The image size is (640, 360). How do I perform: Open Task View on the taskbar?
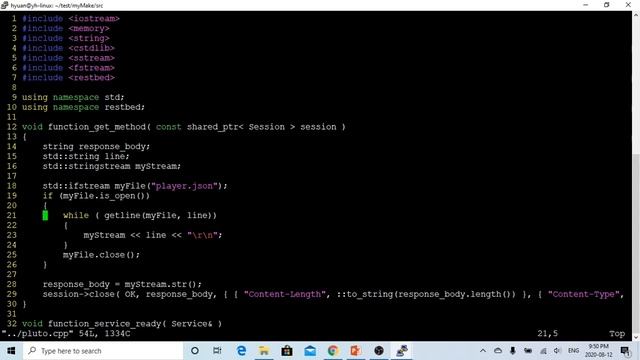[217, 351]
